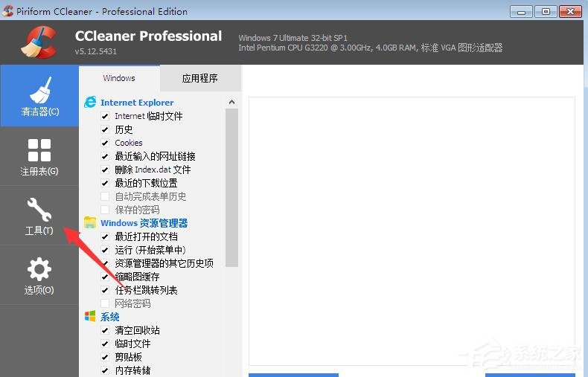The width and height of the screenshot is (588, 377).
Task: Enable 保存的密码 checkbox
Action: click(x=105, y=210)
